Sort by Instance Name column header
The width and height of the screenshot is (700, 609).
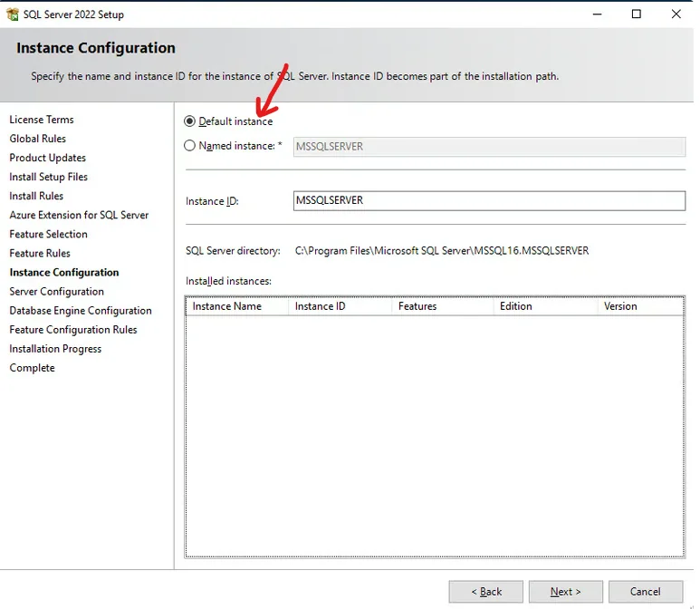click(x=237, y=306)
